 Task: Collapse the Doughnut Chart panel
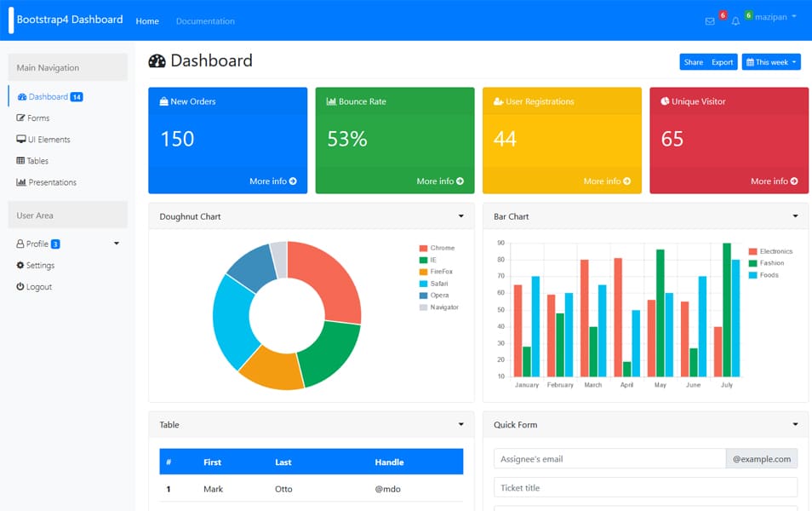[462, 216]
